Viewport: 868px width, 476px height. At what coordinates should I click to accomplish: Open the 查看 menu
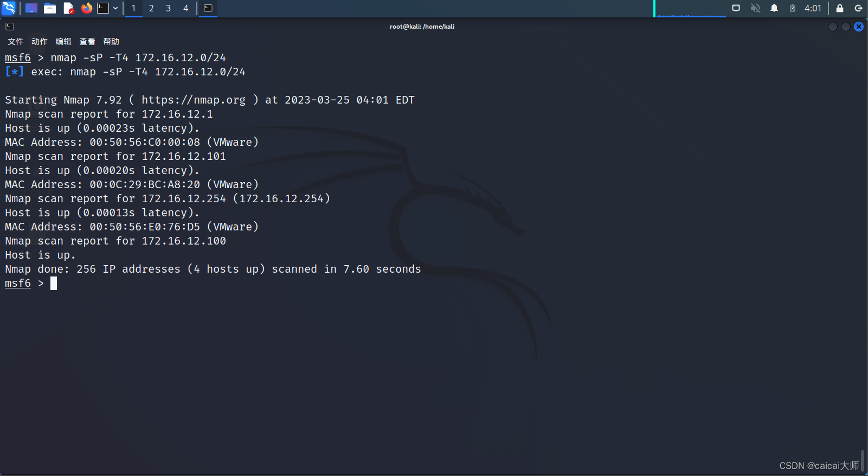(x=87, y=42)
